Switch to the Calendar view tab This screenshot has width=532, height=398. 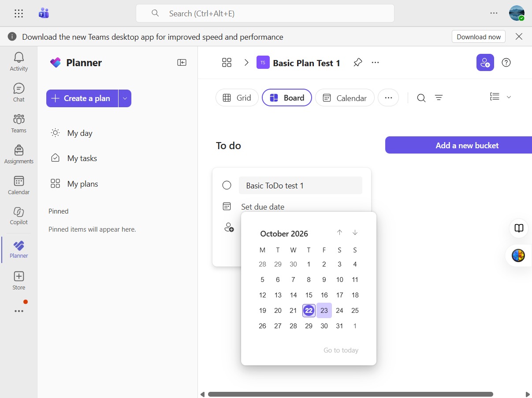click(345, 98)
